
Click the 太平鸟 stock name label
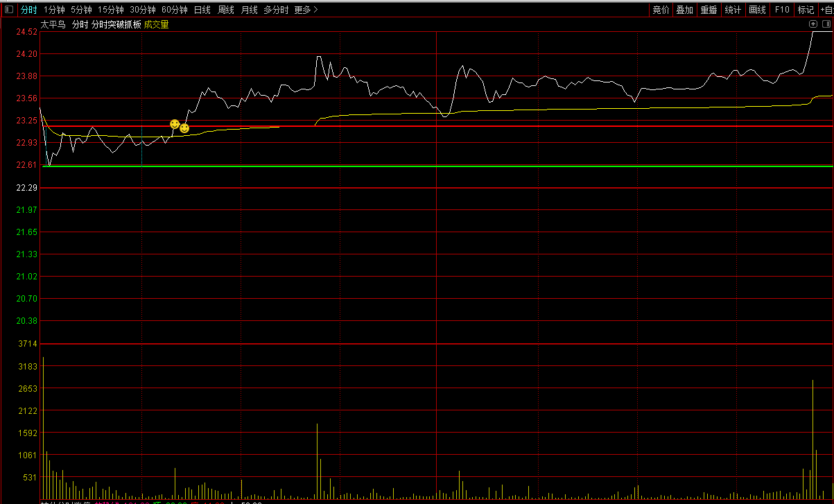(x=53, y=24)
